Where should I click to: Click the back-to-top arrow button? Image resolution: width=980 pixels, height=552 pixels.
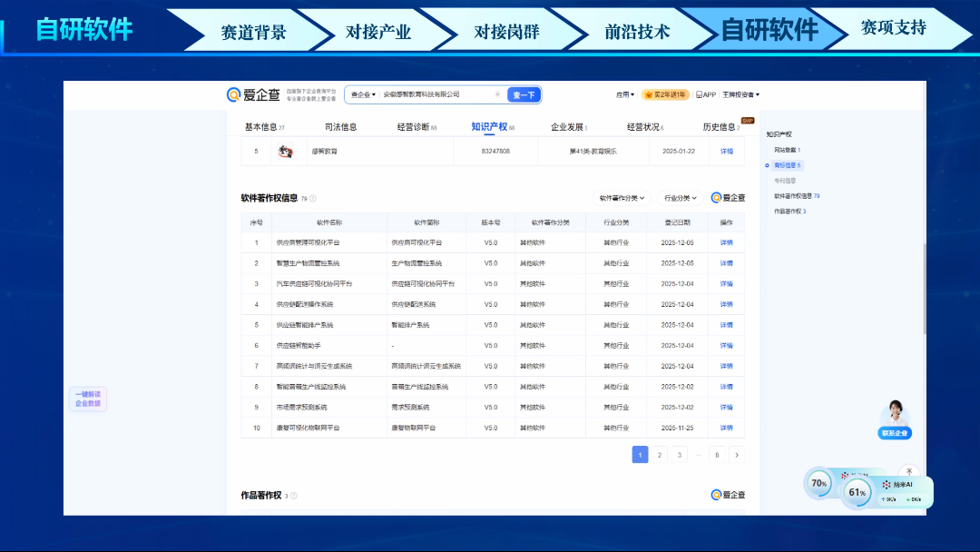click(x=909, y=473)
